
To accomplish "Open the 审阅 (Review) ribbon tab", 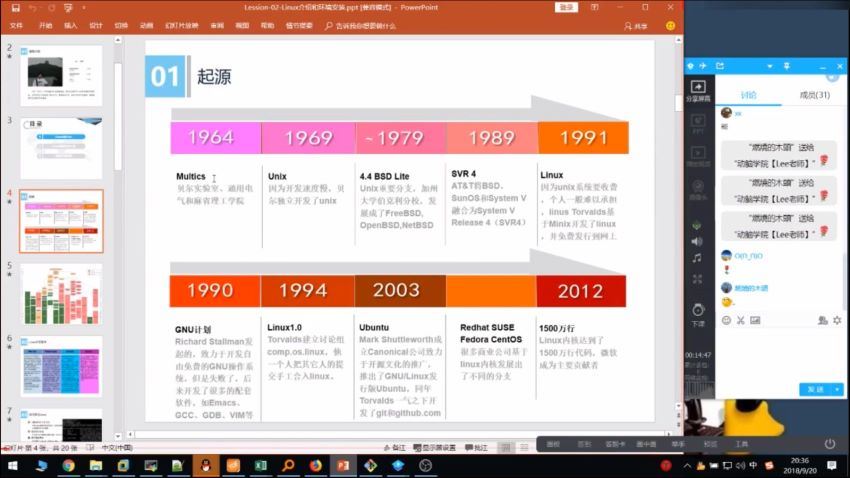I will coord(217,25).
